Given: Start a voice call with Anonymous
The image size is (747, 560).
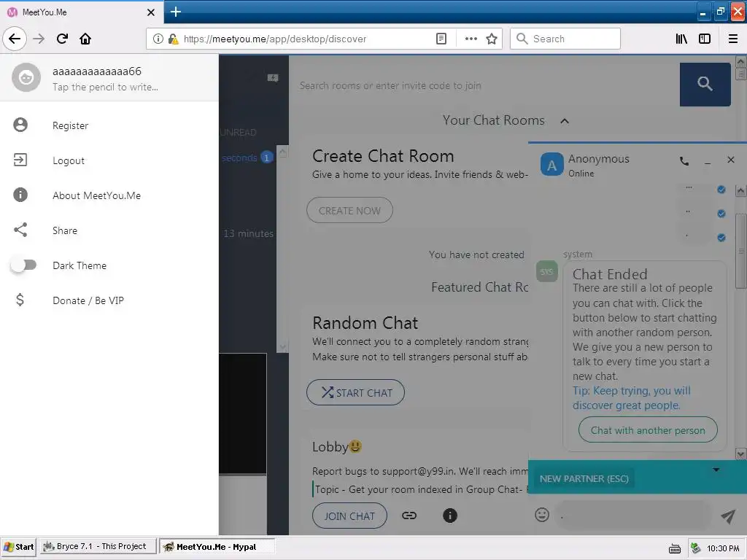Looking at the screenshot, I should 684,161.
